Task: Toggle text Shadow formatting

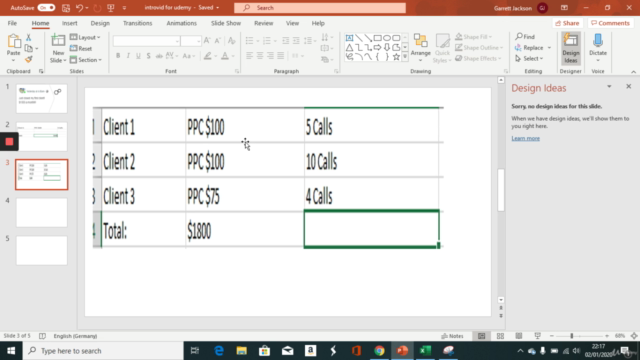Action: (148, 56)
